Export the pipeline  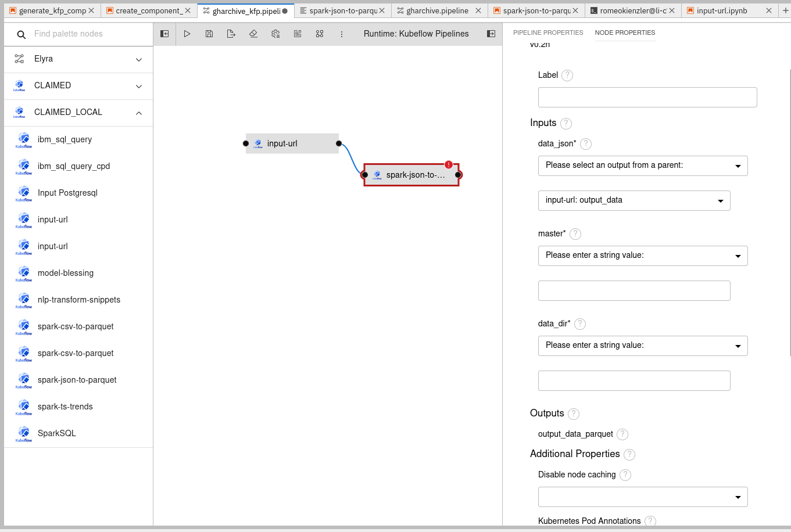[231, 34]
